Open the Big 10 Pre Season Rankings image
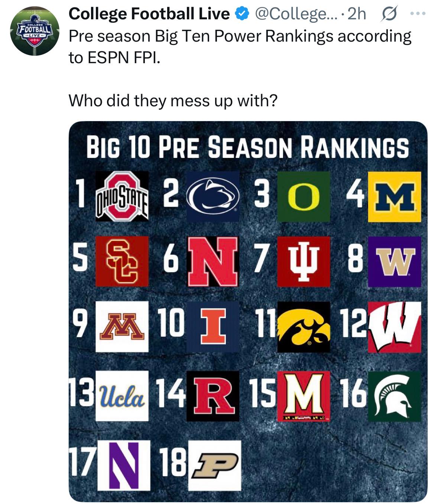Image resolution: width=438 pixels, height=504 pixels. [248, 311]
